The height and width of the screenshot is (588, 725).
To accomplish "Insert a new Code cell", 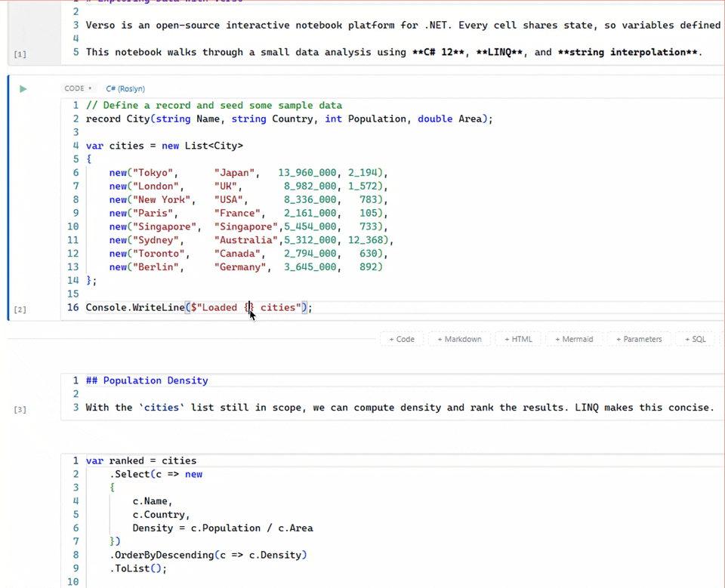I will coord(401,339).
